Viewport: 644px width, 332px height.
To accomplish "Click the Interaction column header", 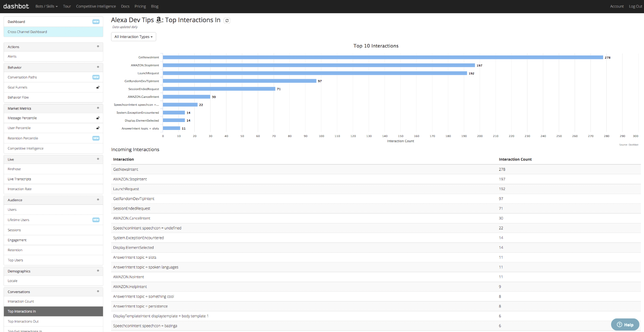I will (123, 159).
